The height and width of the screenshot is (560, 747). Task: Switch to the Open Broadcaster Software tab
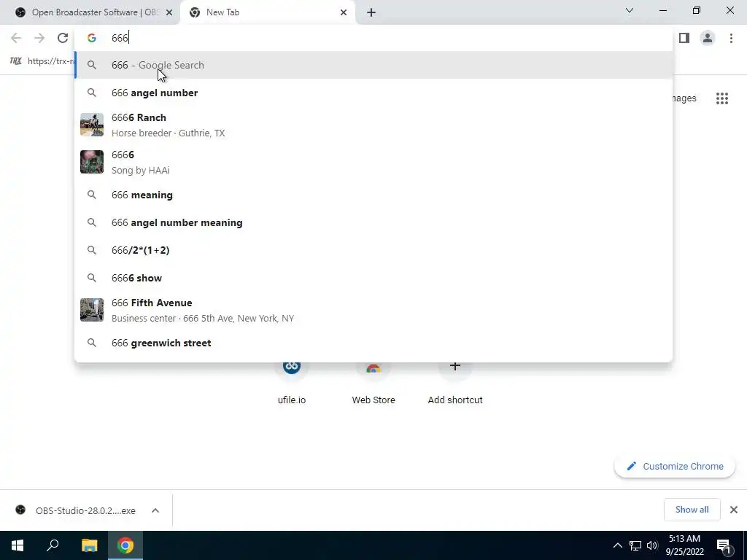[90, 13]
